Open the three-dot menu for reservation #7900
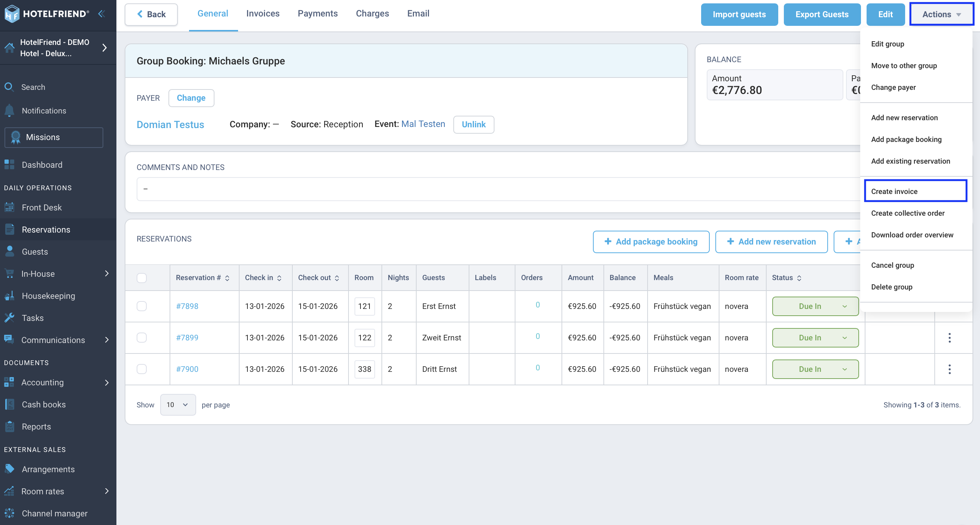 click(949, 369)
